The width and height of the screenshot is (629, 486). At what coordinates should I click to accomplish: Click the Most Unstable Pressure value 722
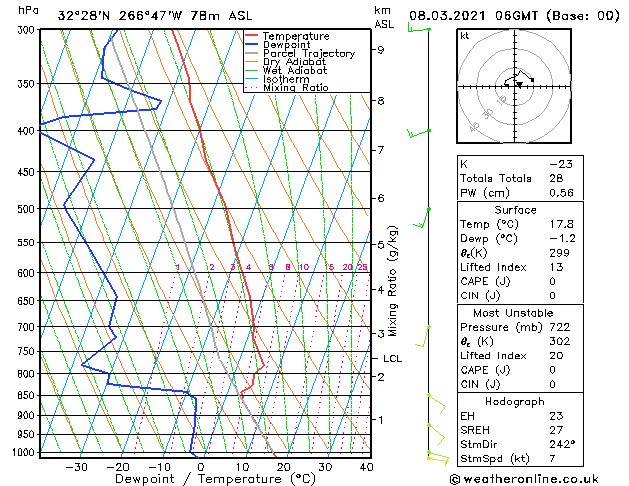pos(560,327)
